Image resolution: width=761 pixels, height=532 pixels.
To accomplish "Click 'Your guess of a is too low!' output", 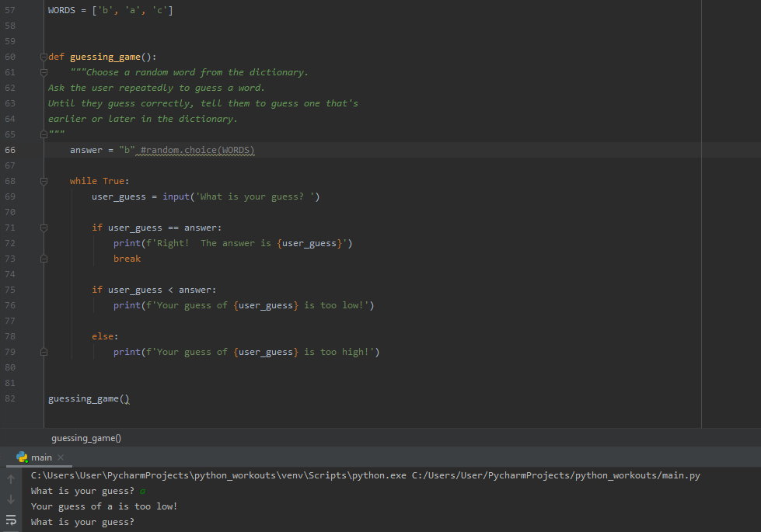I will coord(104,506).
